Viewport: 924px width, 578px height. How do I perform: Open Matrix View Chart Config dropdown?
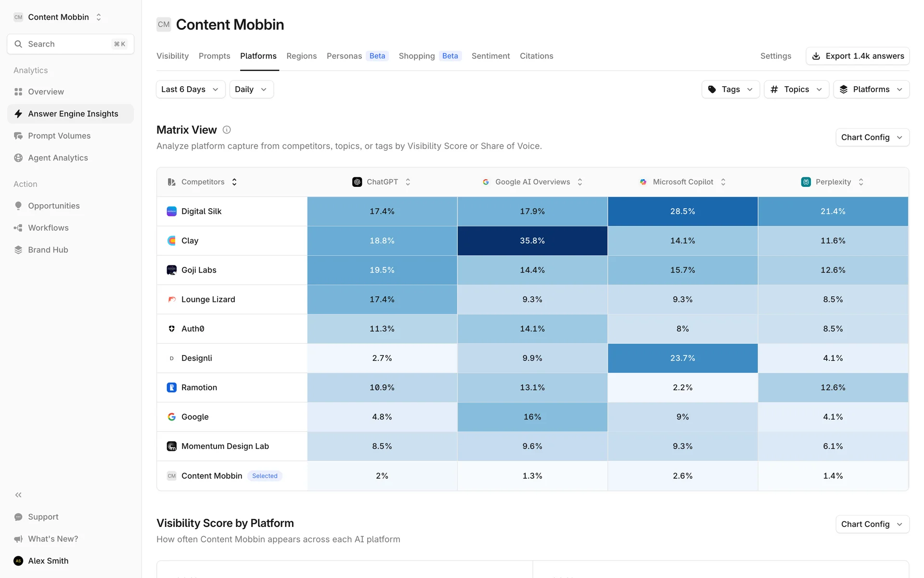872,137
